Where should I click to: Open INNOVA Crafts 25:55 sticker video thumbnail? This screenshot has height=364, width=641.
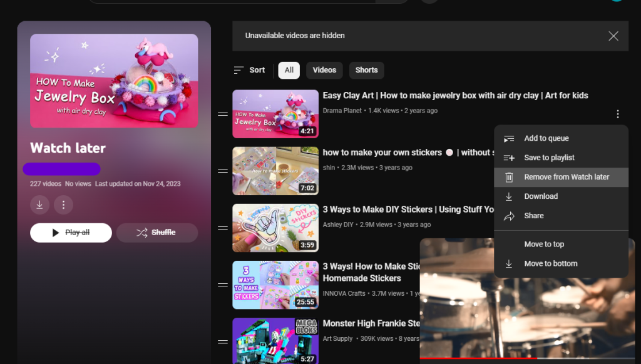click(x=275, y=285)
